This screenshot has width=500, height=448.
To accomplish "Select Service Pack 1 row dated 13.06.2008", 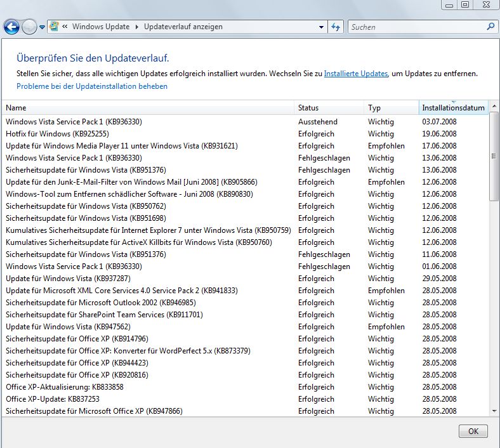I will 245,158.
